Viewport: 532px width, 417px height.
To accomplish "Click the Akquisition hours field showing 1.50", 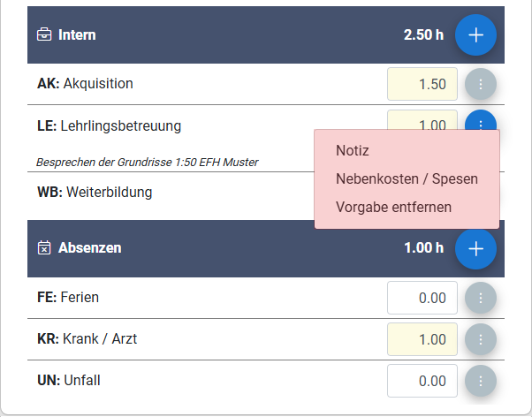I will [x=422, y=84].
